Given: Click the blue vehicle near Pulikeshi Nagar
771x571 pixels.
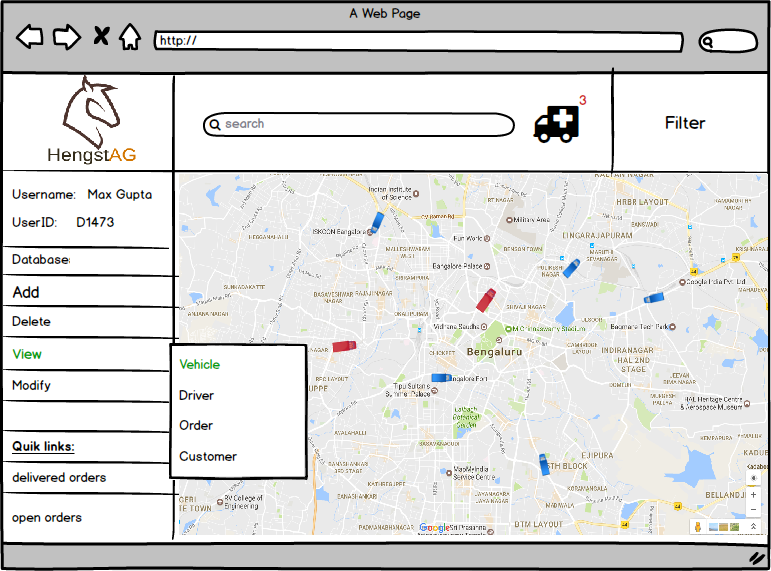Looking at the screenshot, I should (x=571, y=269).
